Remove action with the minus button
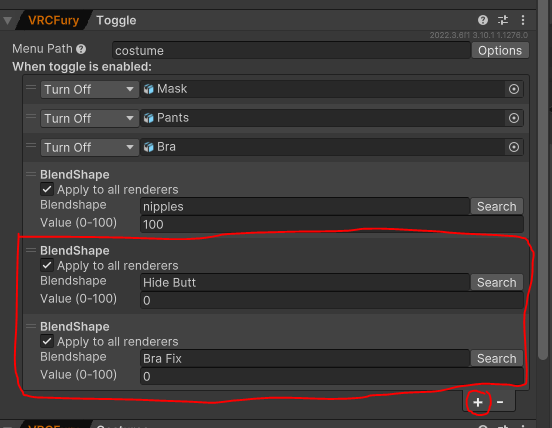 tap(500, 402)
